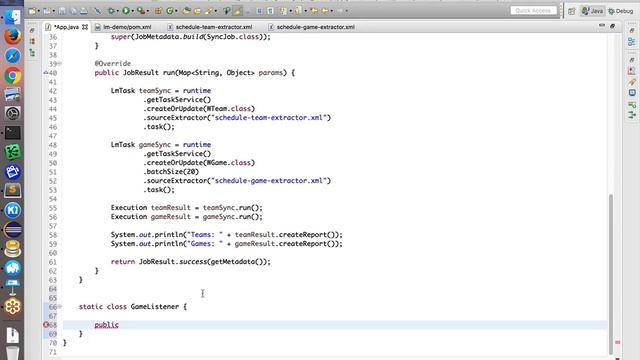Viewport: 640px width, 360px height.
Task: Click the Open Task toolbar icon
Action: pyautogui.click(x=197, y=11)
